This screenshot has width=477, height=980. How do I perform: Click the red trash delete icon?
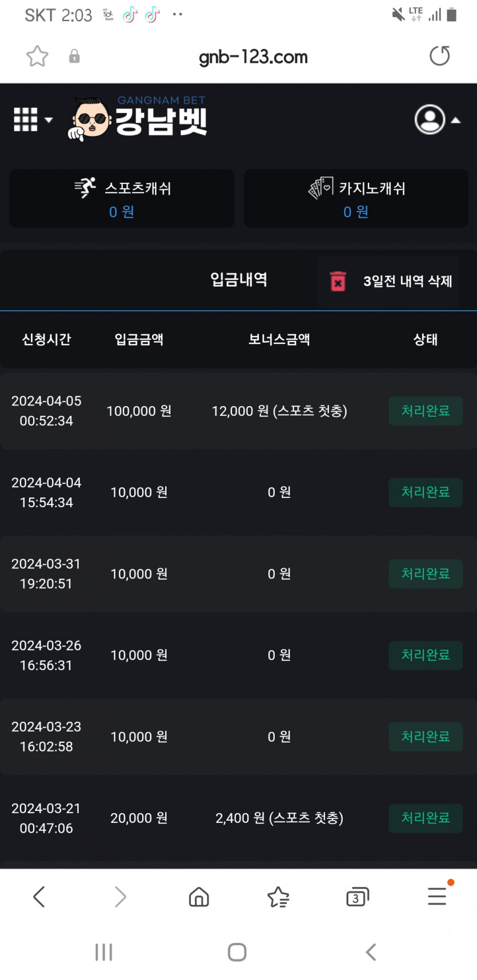[338, 281]
